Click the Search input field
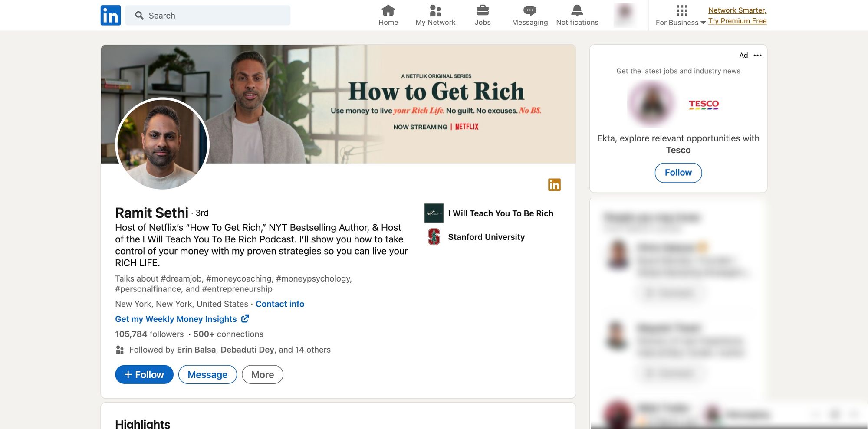The width and height of the screenshot is (868, 429). click(x=208, y=15)
